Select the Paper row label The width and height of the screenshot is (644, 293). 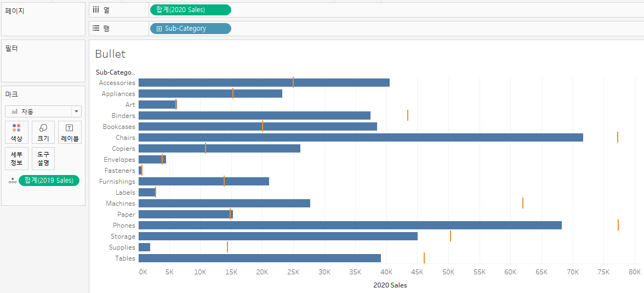coord(126,214)
